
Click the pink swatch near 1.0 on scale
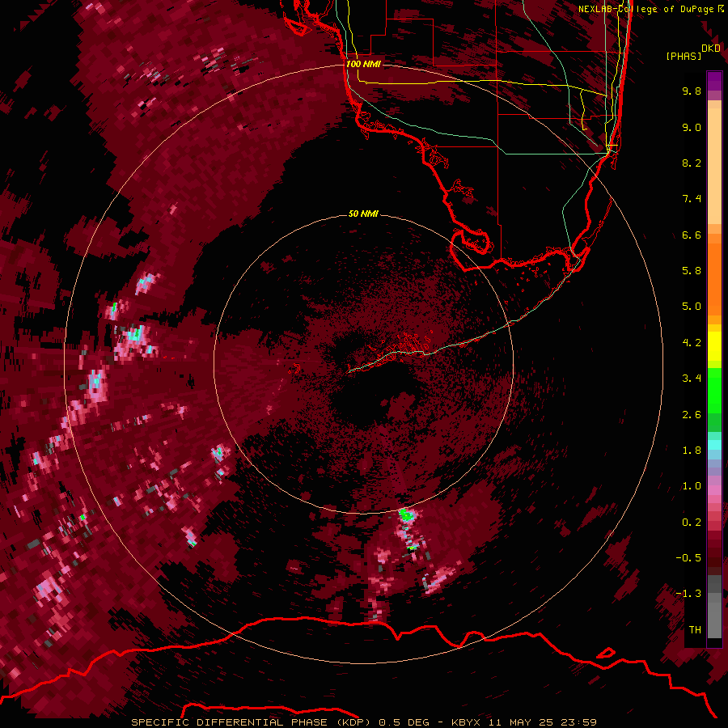714,489
